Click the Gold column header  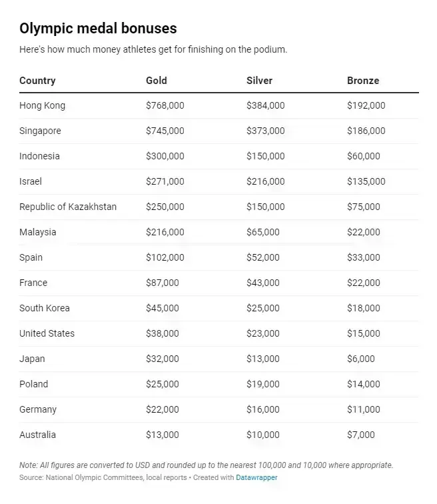pyautogui.click(x=157, y=81)
